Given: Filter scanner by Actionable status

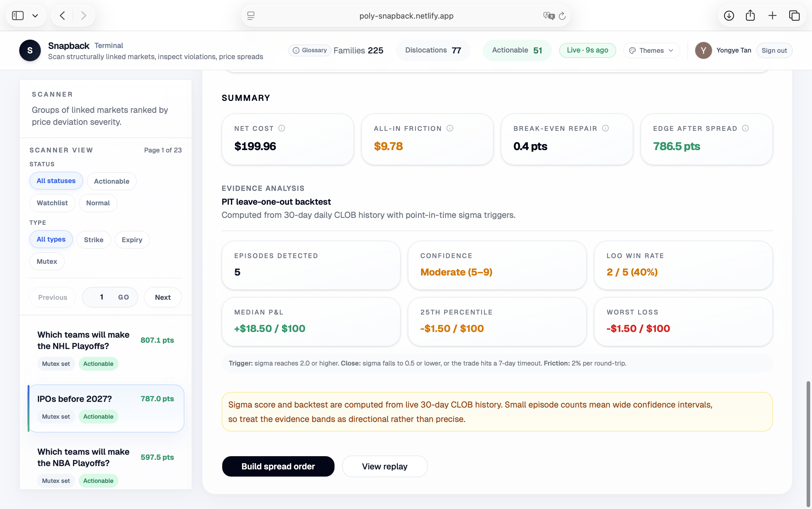Looking at the screenshot, I should (111, 181).
